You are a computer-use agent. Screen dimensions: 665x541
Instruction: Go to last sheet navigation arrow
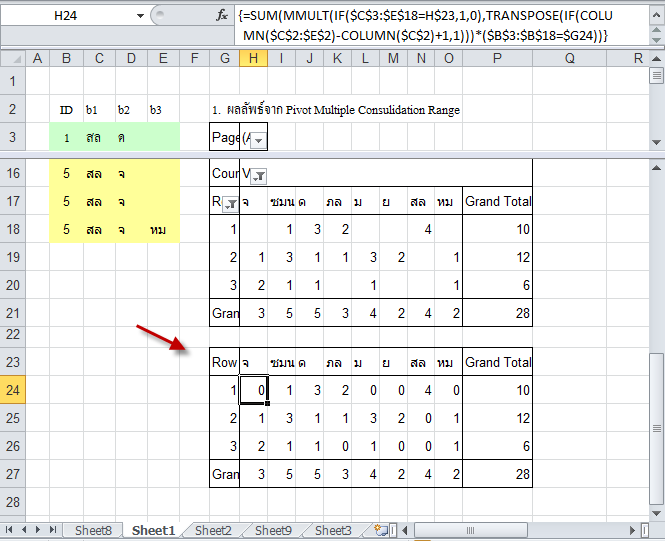(x=53, y=529)
